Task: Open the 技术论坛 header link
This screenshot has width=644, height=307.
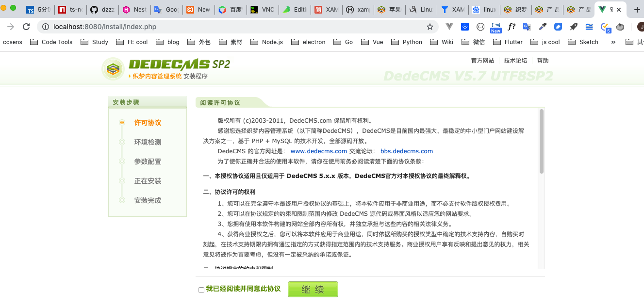Action: pyautogui.click(x=515, y=61)
